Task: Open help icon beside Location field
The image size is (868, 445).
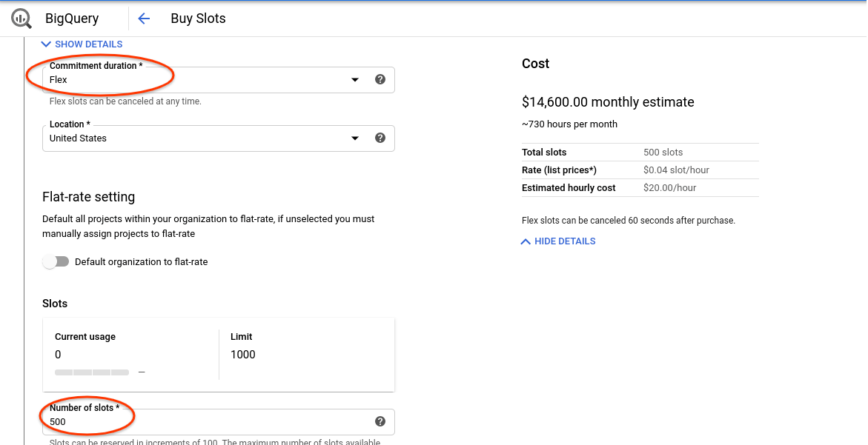Action: coord(380,138)
